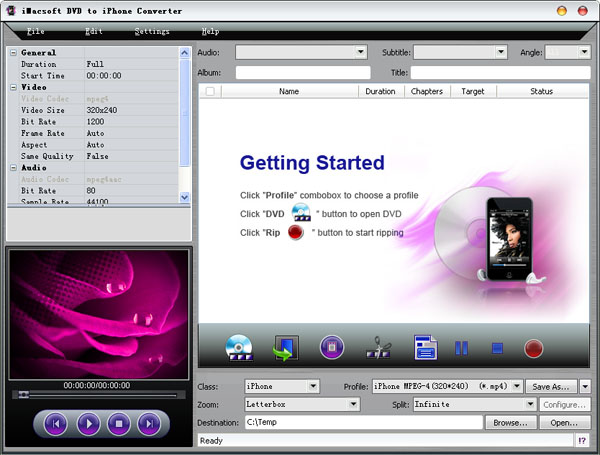Open the Profile combobox

coord(517,386)
